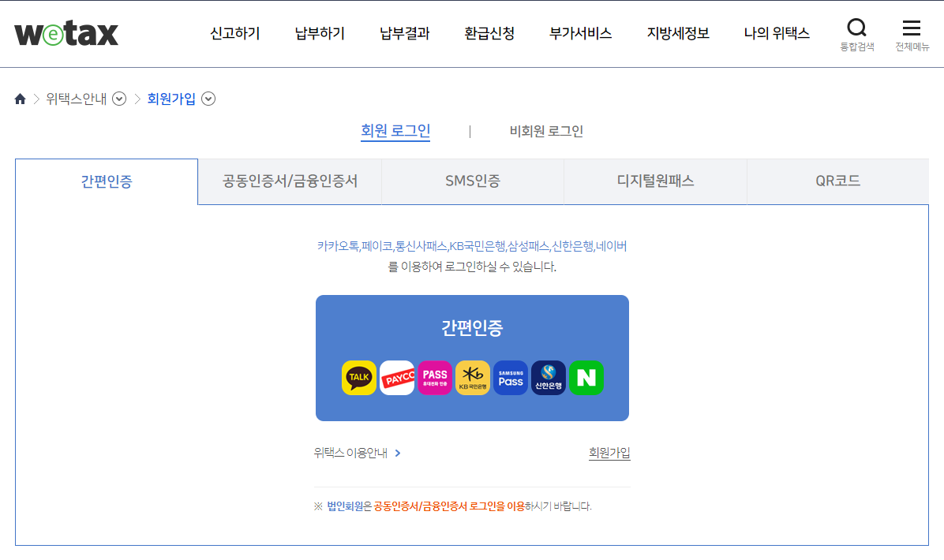Click the wetax logo

point(66,34)
